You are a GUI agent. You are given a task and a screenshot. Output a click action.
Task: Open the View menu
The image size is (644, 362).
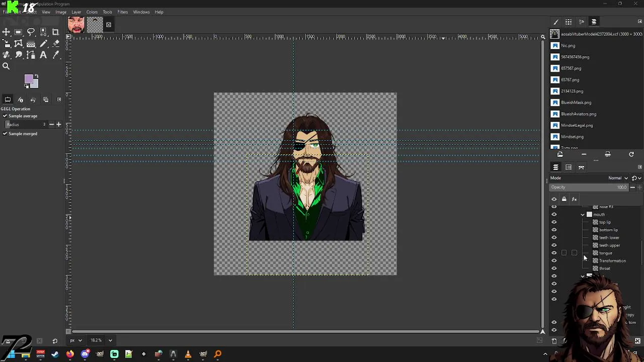[x=46, y=12]
